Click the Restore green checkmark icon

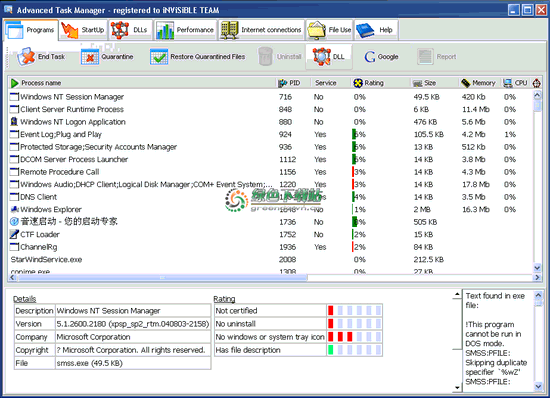(x=159, y=56)
